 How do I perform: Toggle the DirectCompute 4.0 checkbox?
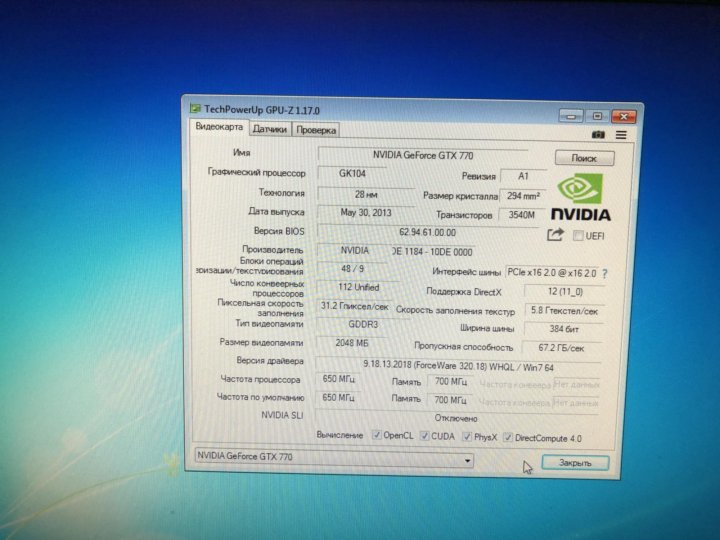point(508,438)
